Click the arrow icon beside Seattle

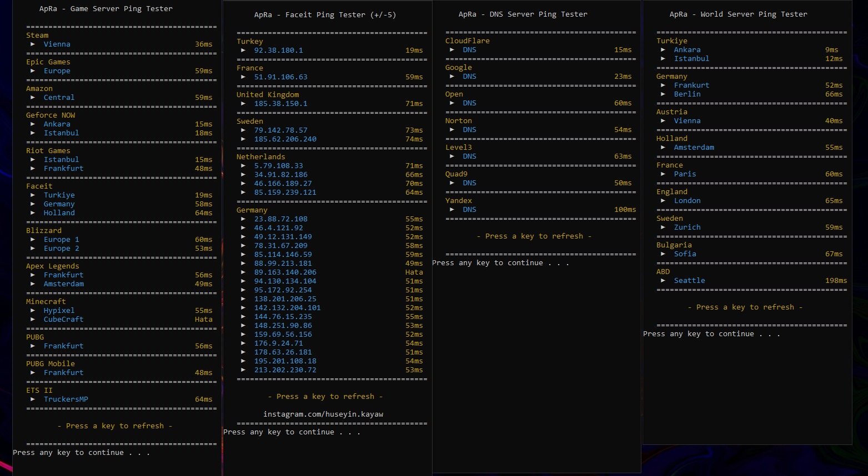pos(663,281)
